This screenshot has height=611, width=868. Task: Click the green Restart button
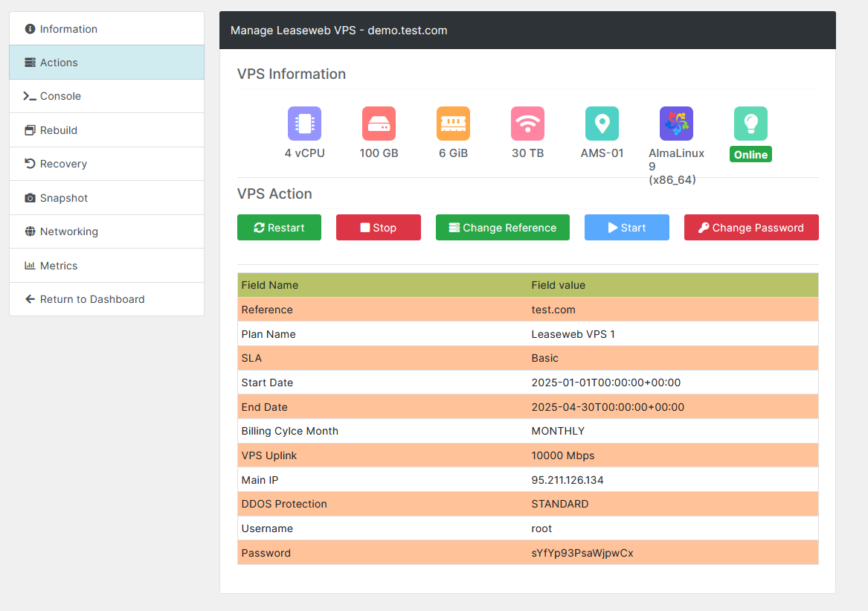279,228
